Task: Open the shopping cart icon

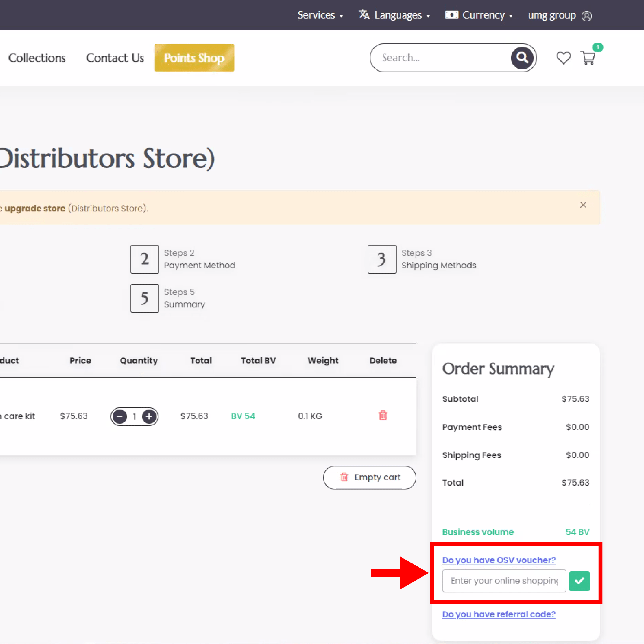Action: [x=588, y=58]
